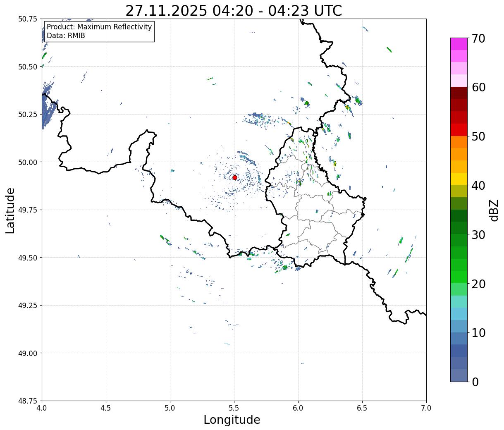Click the red radar location marker
Viewport: 504px width, 430px height.
coord(235,177)
